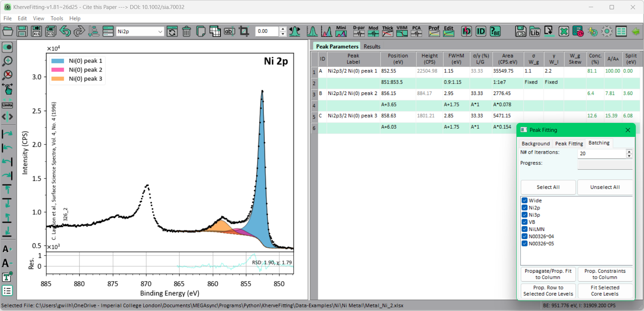
Task: Toggle the top toggle switch in left sidebar
Action: [8, 47]
